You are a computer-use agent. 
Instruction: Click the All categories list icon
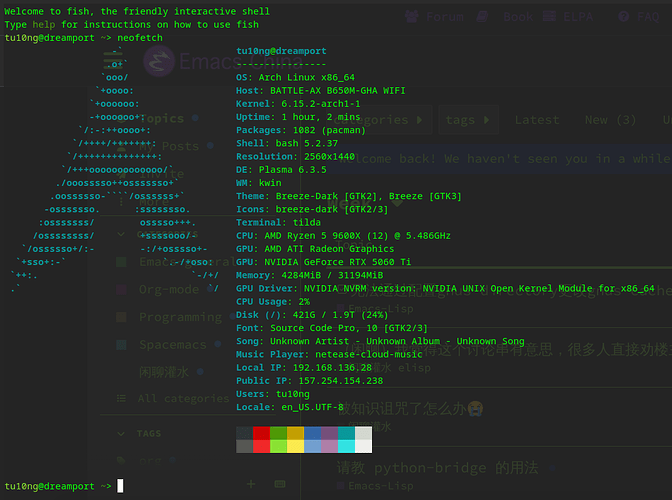pyautogui.click(x=121, y=398)
